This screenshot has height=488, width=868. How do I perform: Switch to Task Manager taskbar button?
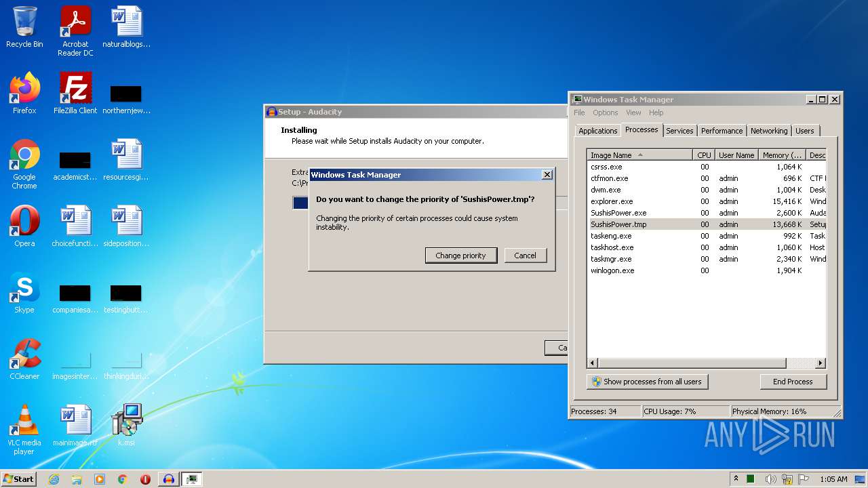192,479
